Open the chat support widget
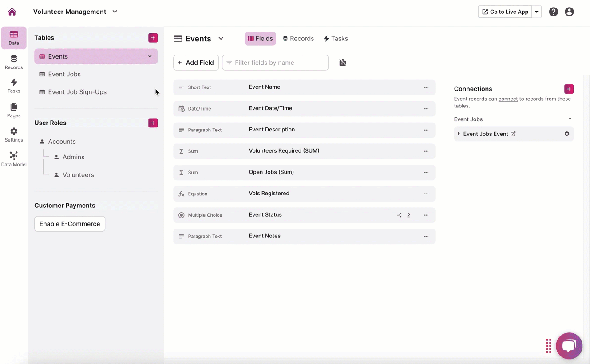This screenshot has width=590, height=364. (569, 345)
